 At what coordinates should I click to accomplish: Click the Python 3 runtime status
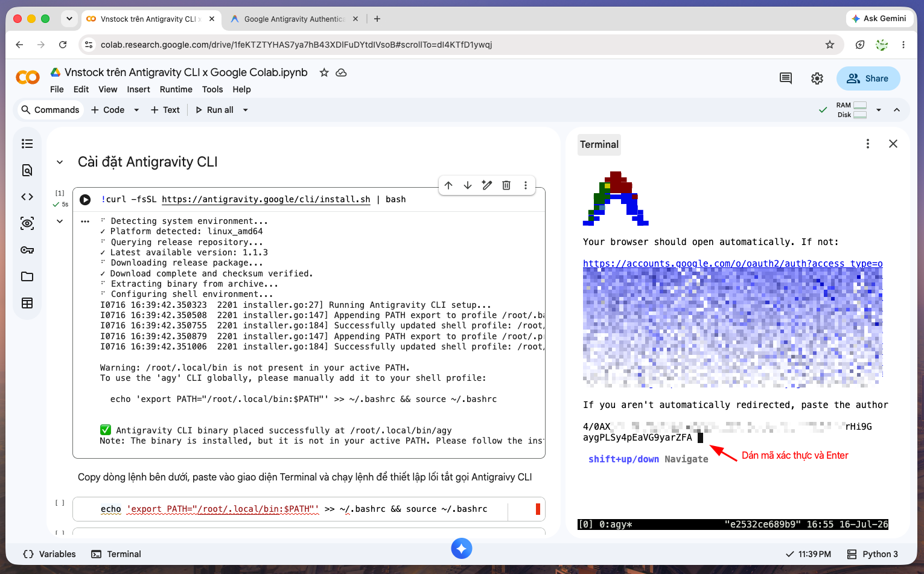pos(873,554)
